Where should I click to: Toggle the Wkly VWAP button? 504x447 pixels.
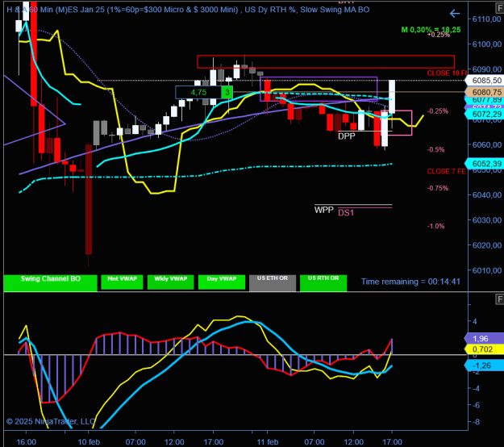(x=171, y=282)
